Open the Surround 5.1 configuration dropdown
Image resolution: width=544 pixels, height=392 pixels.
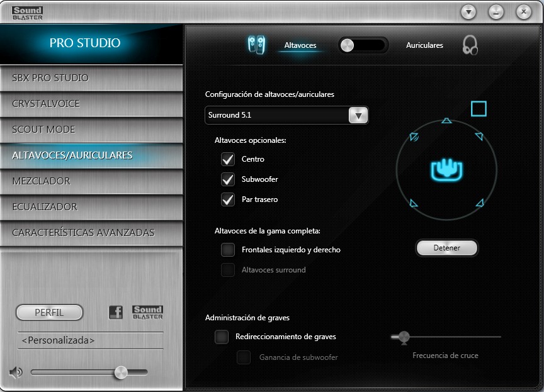[x=286, y=115]
